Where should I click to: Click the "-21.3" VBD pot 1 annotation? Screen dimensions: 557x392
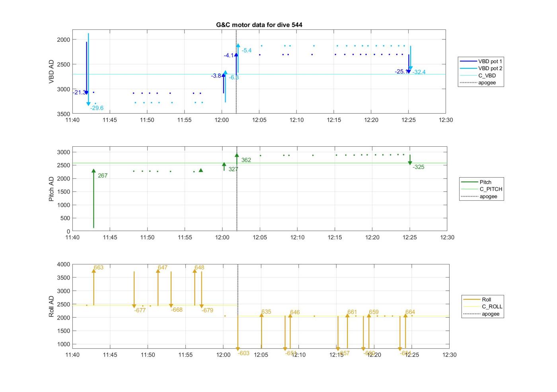tap(79, 92)
